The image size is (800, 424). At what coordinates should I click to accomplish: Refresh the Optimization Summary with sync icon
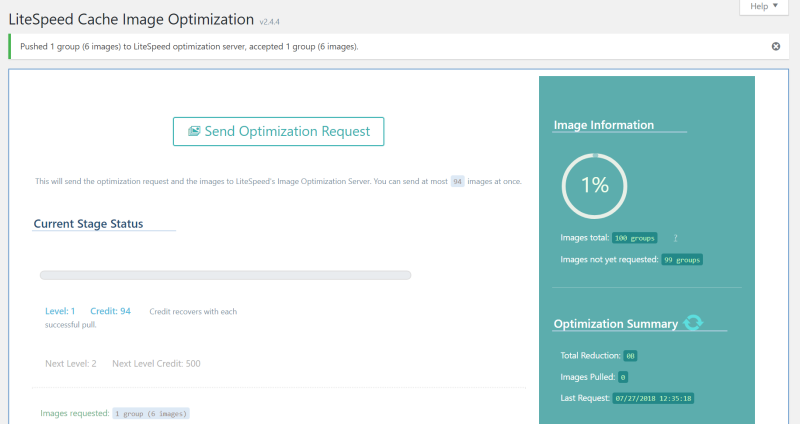[693, 322]
